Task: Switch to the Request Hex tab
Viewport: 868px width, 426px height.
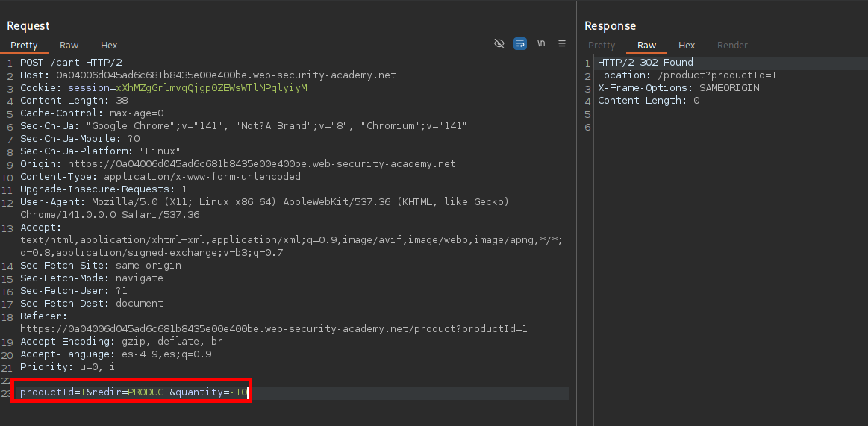Action: [109, 46]
